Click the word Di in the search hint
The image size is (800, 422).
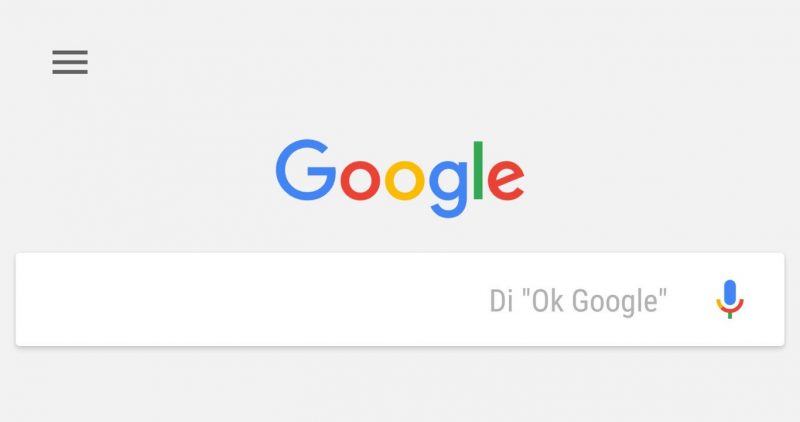click(501, 300)
